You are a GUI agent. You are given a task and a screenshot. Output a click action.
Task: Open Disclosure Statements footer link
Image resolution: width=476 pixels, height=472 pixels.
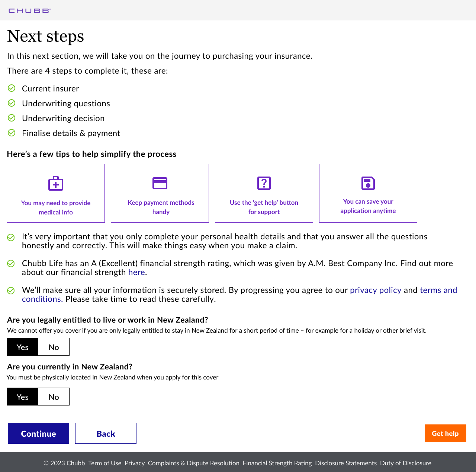(346, 463)
